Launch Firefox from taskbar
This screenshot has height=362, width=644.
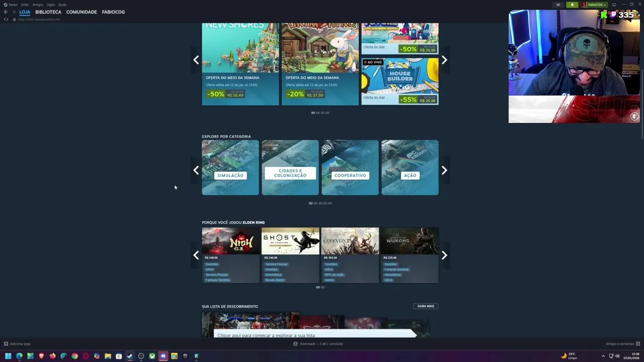[52, 356]
